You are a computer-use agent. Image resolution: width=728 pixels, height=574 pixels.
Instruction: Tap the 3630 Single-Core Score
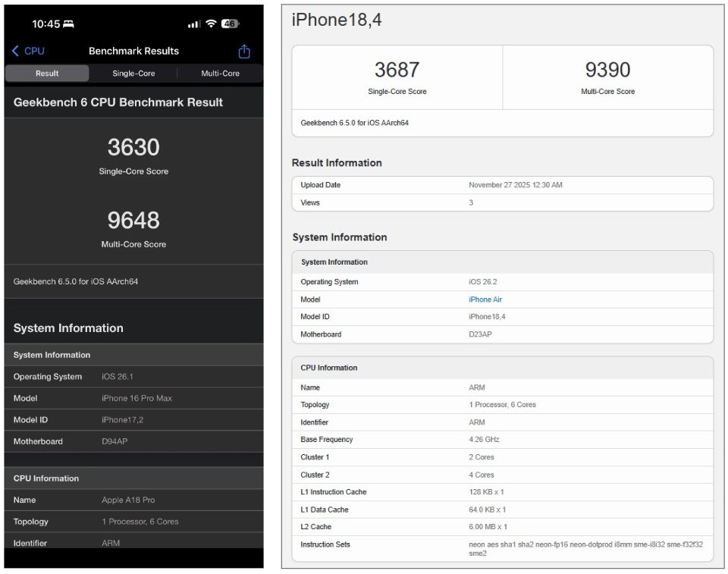[x=133, y=147]
